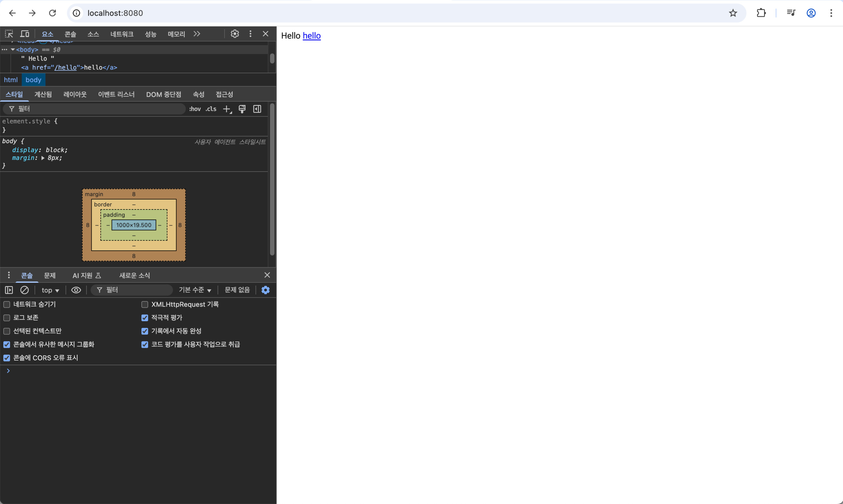Select the html breadcrumb
This screenshot has height=504, width=843.
(x=10, y=80)
